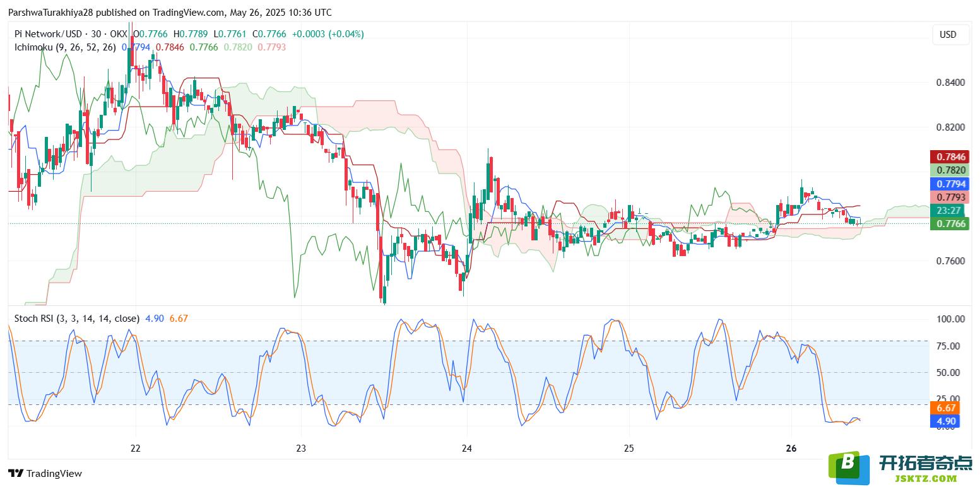980x487 pixels.
Task: Click date 23 on the time axis
Action: click(x=300, y=449)
